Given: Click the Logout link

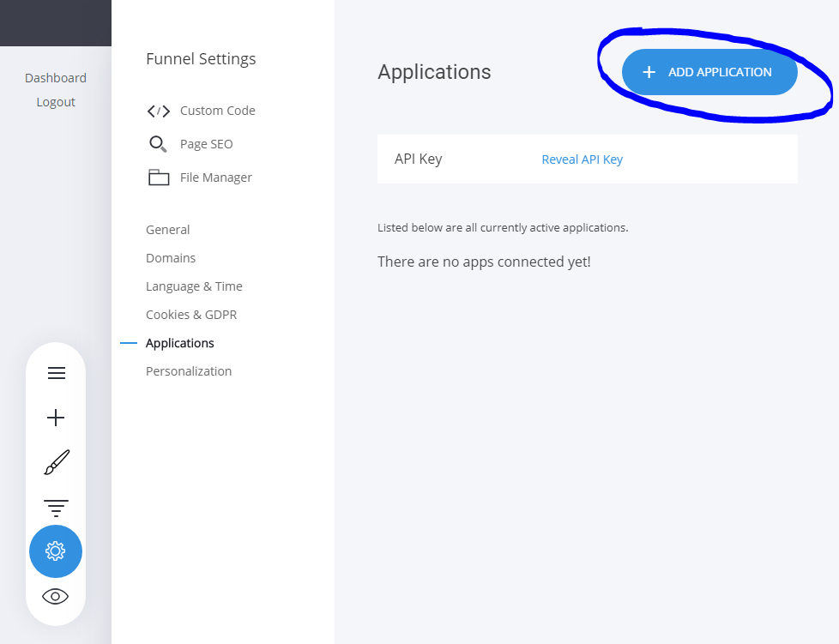Looking at the screenshot, I should 56,102.
